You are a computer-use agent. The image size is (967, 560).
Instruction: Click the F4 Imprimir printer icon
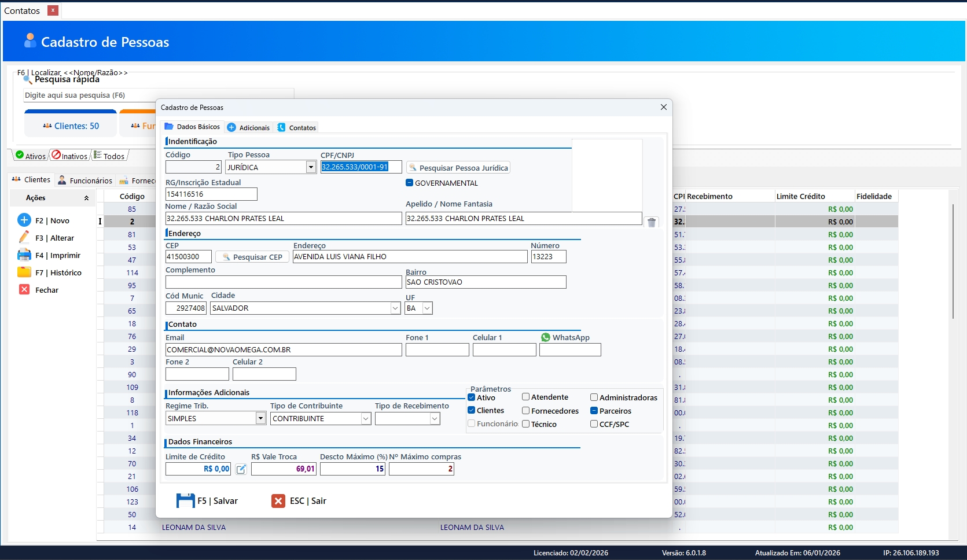(24, 255)
